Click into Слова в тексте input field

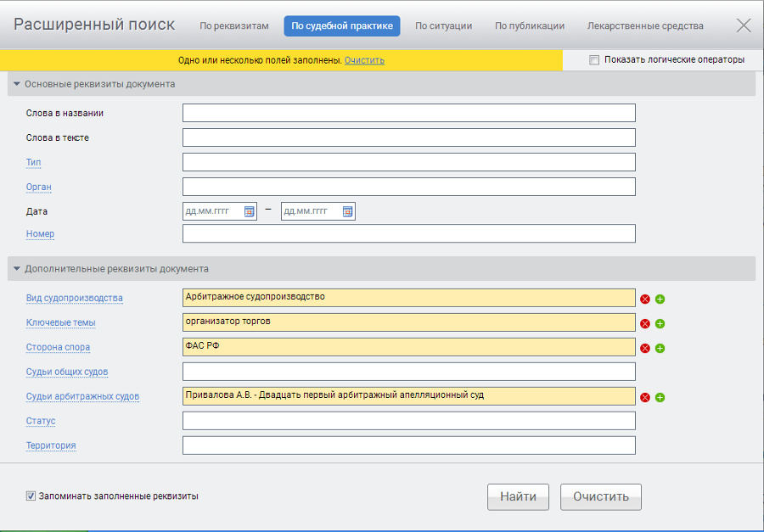408,137
